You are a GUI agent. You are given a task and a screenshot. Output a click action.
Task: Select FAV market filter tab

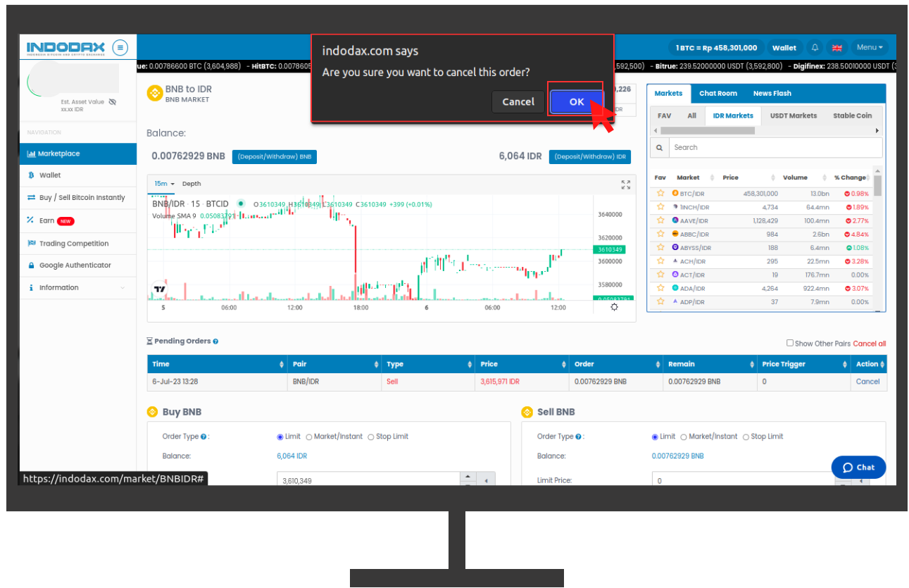click(664, 115)
